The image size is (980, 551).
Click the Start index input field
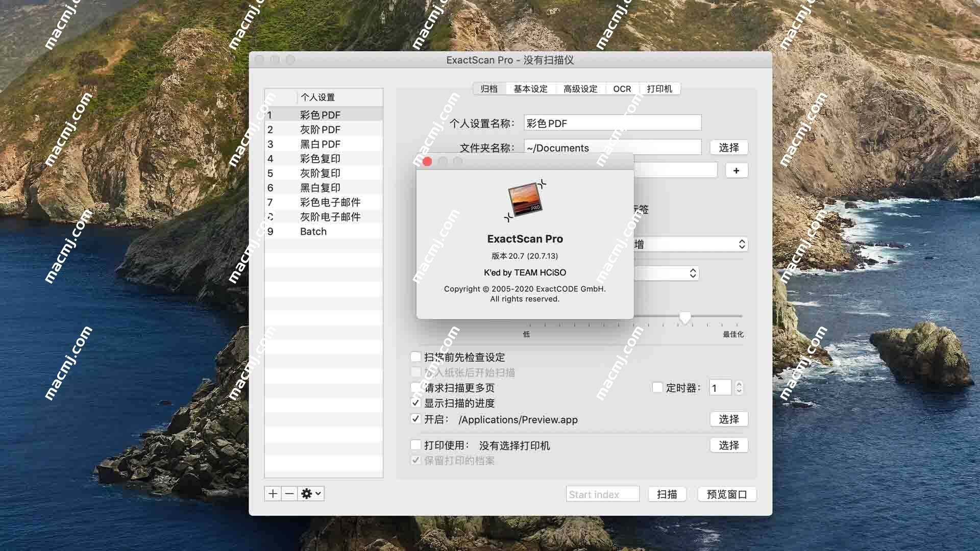tap(602, 494)
